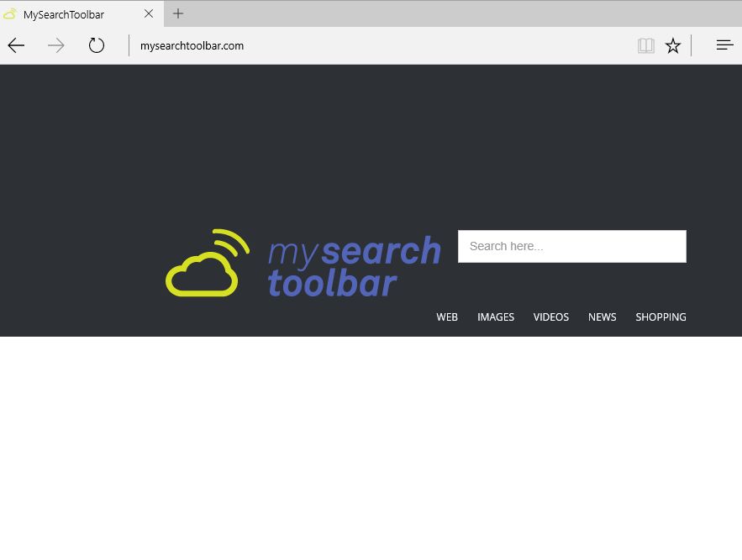Refresh the mysearchtoolbar.com page

pos(97,45)
